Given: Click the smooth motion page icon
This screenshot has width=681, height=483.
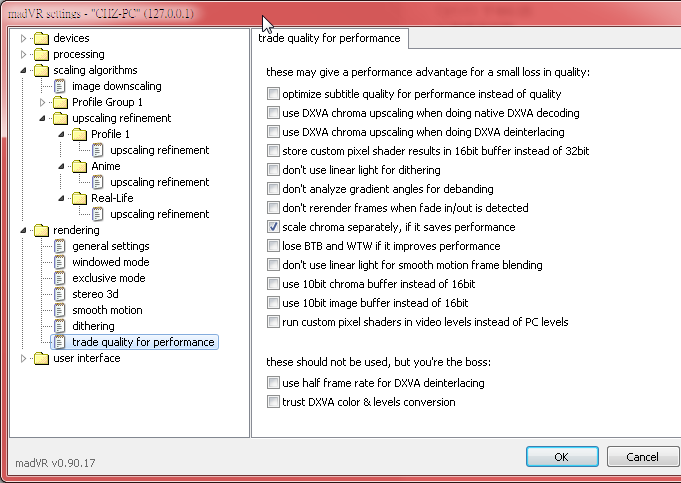Looking at the screenshot, I should [60, 310].
